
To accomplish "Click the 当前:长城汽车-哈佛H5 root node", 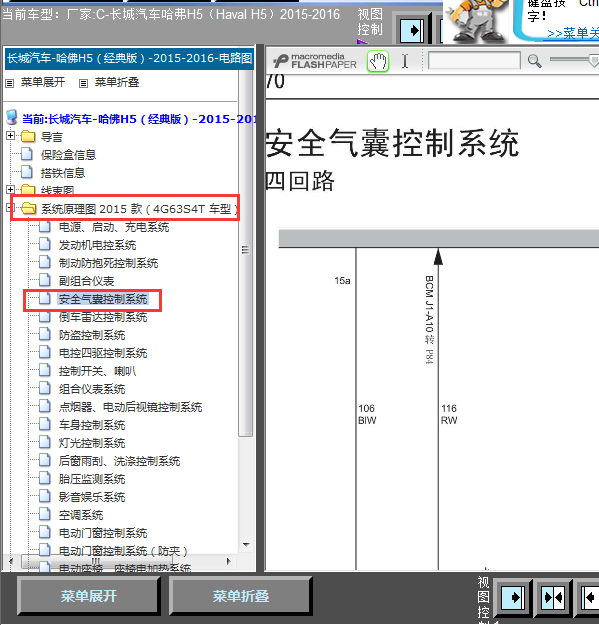I will coord(139,119).
